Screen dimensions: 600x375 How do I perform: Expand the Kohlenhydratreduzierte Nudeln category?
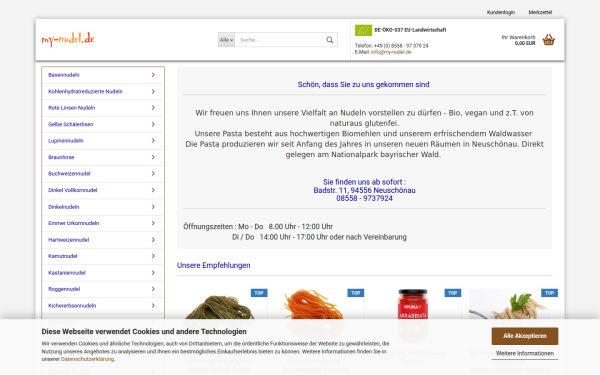[103, 91]
